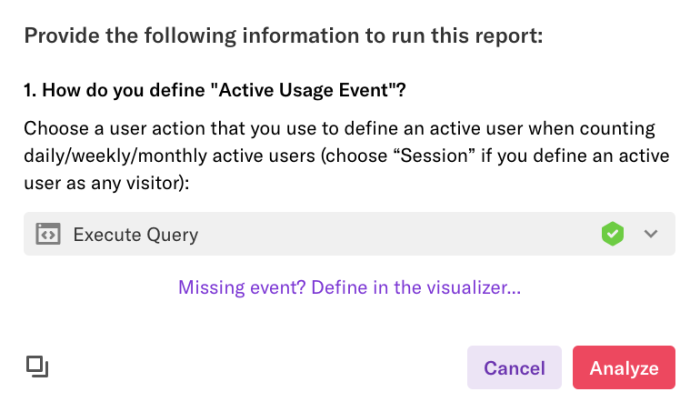
Task: Run the report with the Analyze button
Action: (624, 367)
